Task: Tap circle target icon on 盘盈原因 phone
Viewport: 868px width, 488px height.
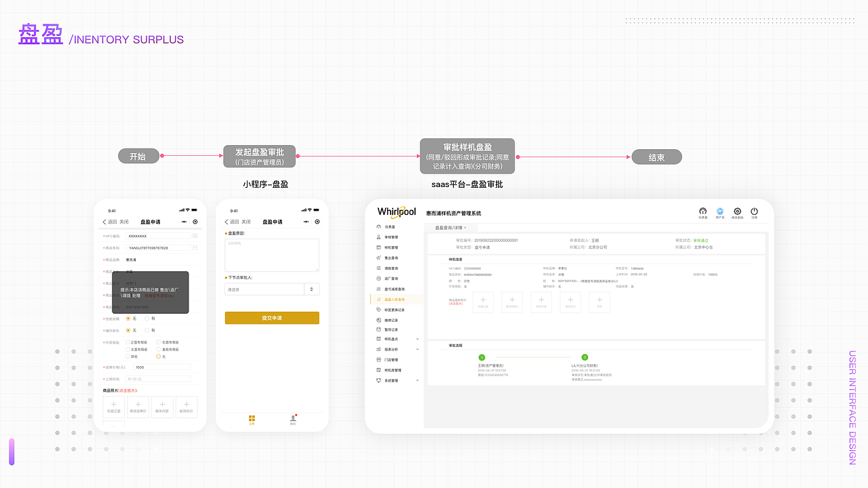Action: (x=317, y=222)
